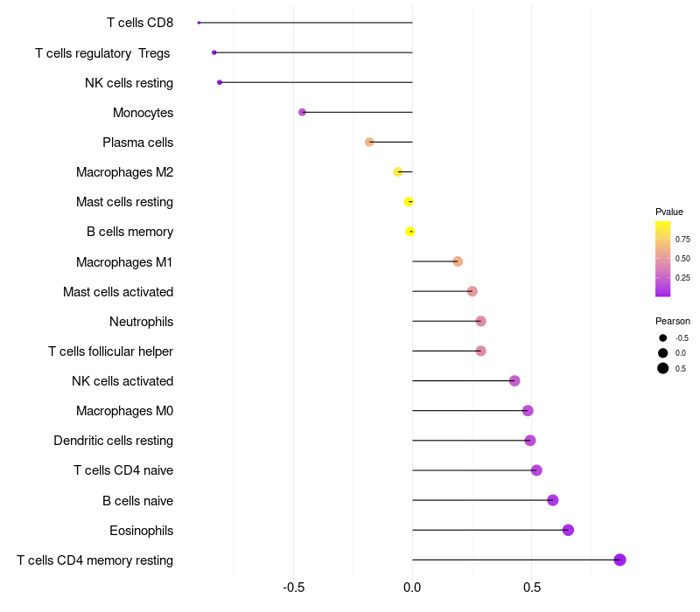Click the Pvalue legend title
The image size is (700, 612).
pos(669,212)
